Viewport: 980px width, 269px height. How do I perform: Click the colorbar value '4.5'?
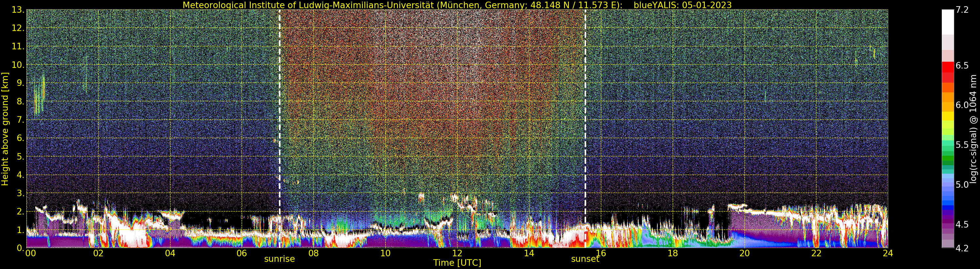(x=962, y=225)
